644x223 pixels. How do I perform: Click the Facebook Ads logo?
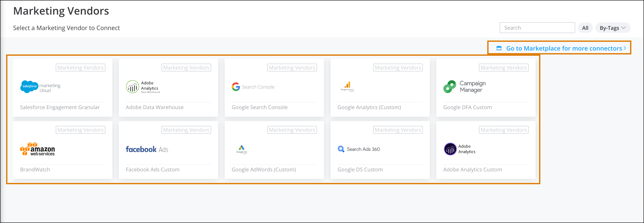pos(147,149)
